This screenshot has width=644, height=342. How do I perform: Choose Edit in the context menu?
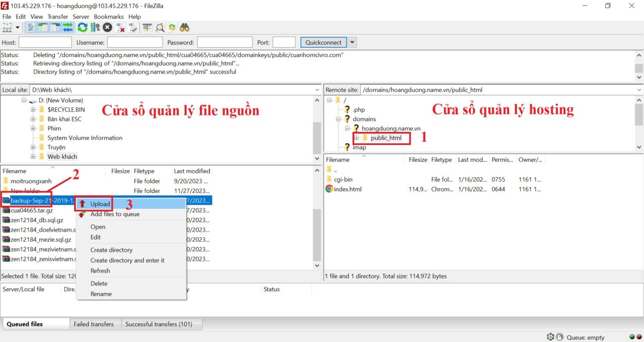tap(132, 237)
